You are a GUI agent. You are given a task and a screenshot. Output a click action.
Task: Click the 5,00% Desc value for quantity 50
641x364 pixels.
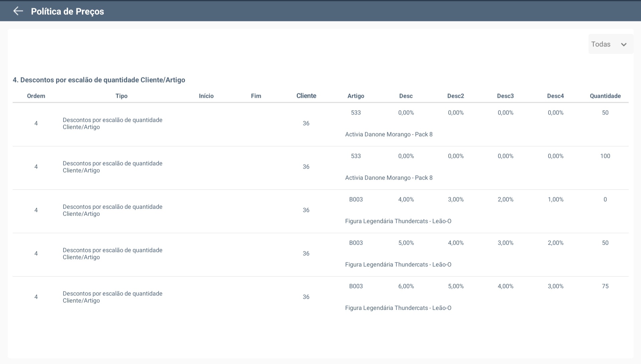point(406,243)
